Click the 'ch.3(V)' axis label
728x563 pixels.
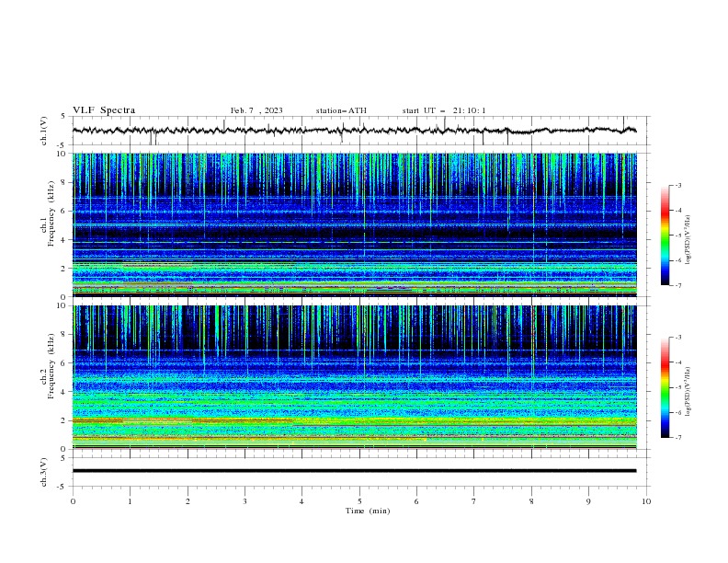point(44,472)
